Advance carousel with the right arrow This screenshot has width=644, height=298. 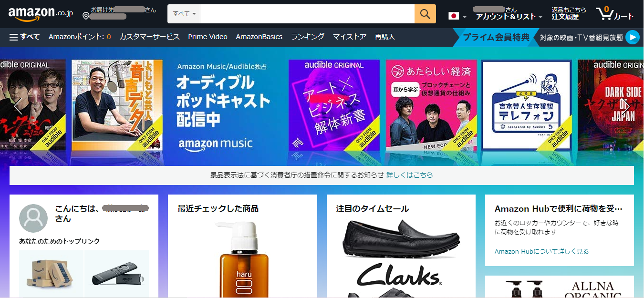coord(625,105)
